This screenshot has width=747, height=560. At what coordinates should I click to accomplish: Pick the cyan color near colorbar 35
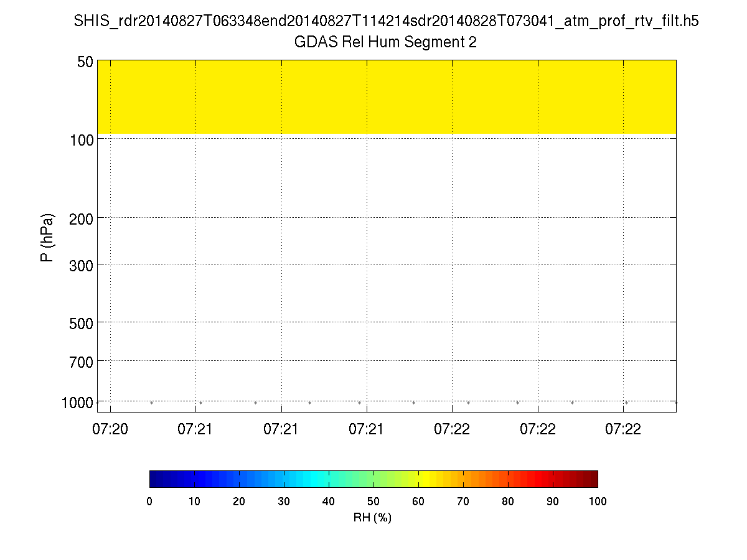[306, 478]
